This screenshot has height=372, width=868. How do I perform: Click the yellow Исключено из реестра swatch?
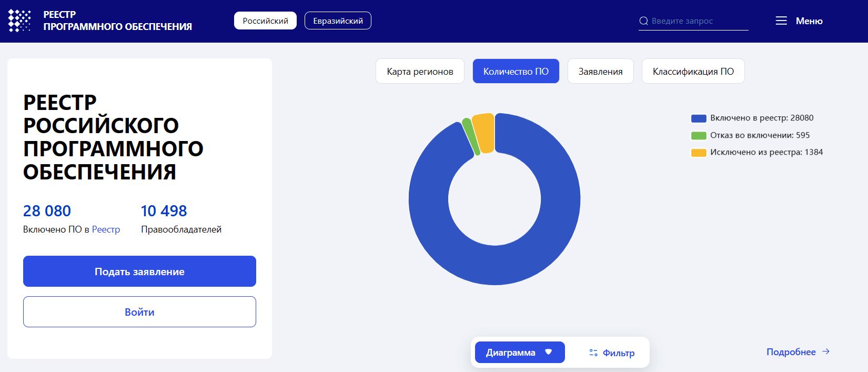tap(699, 153)
